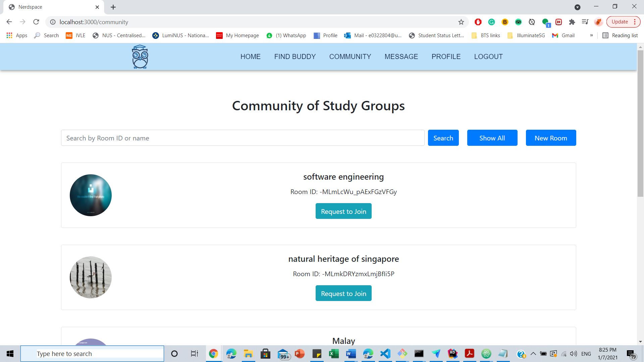The height and width of the screenshot is (362, 644).
Task: Click the natural heritage of singapore avatar
Action: (x=91, y=277)
